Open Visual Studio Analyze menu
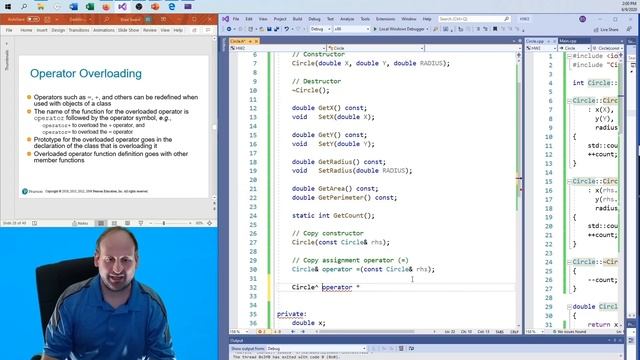Screen dimensions: 640x360 click(347, 19)
